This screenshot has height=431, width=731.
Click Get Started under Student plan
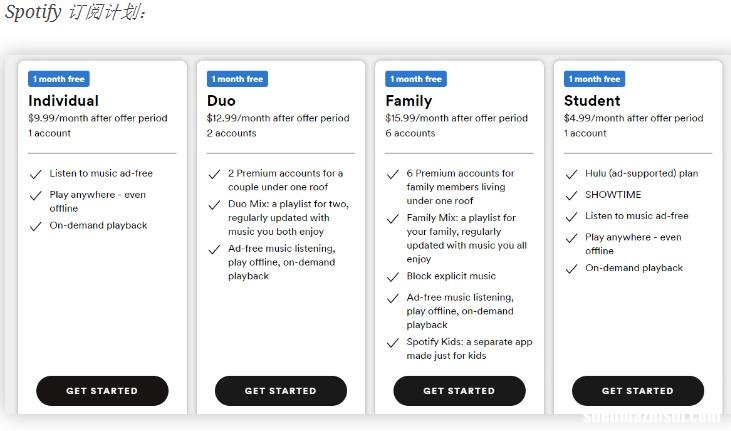[638, 391]
